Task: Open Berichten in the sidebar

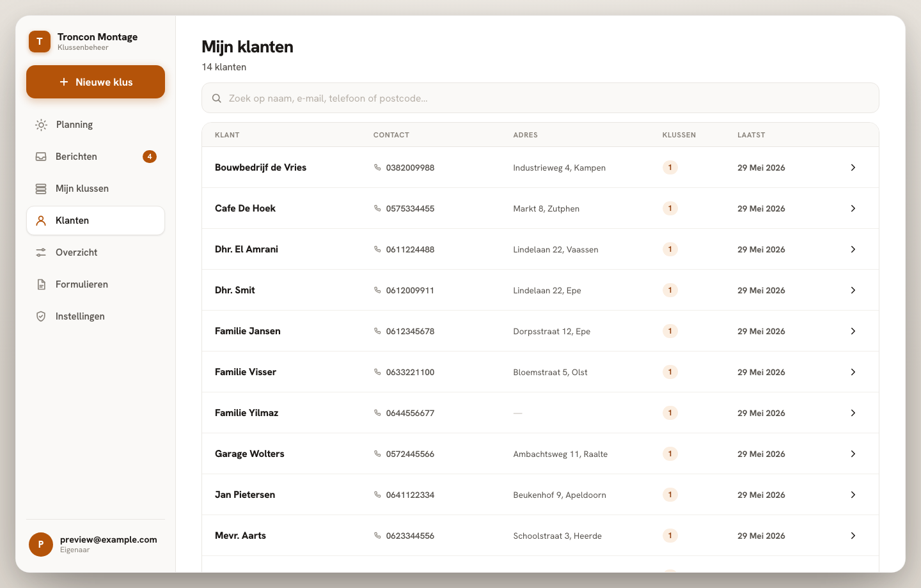Action: pyautogui.click(x=95, y=157)
